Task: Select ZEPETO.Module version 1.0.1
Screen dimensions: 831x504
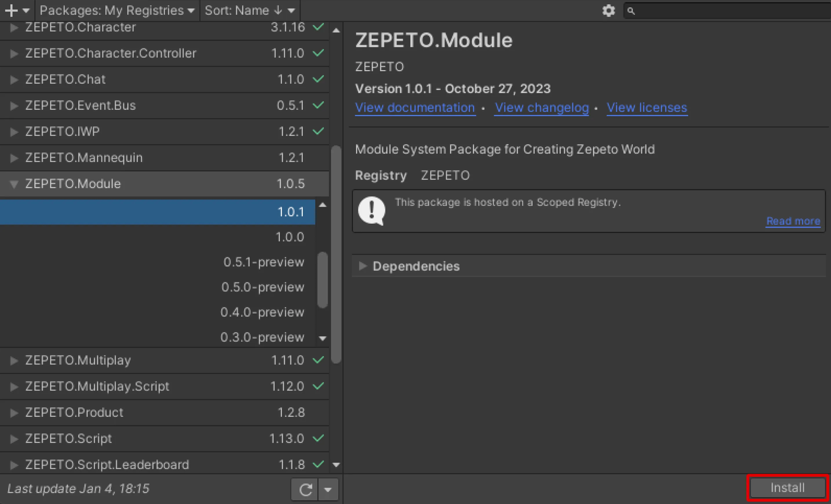Action: 158,212
